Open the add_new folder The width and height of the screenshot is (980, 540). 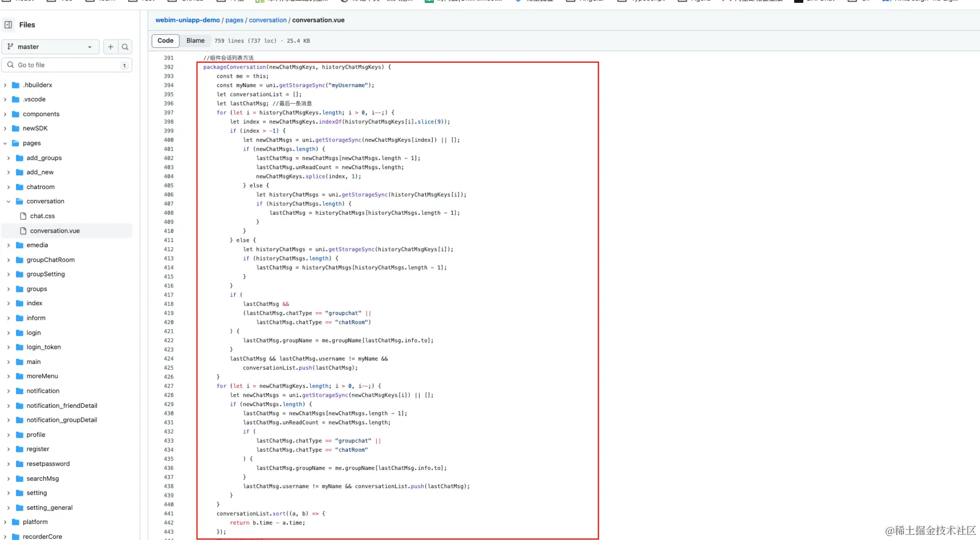[x=40, y=172]
